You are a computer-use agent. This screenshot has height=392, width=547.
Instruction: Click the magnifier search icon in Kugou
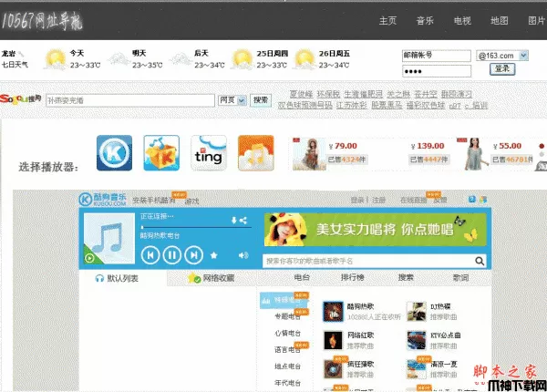coord(480,261)
